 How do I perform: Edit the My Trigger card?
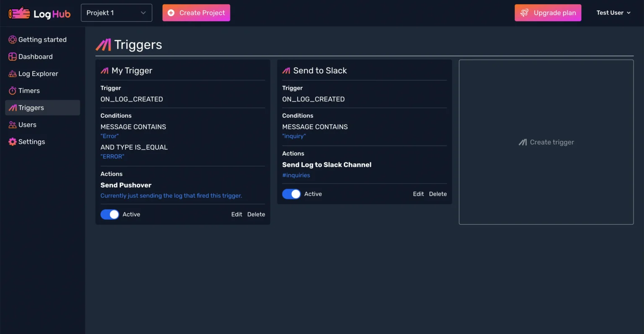tap(236, 215)
